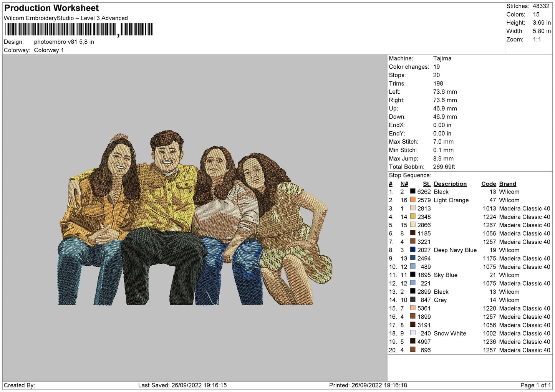Click 'Deep Navy Blue' description text
555x392 pixels.
click(455, 250)
